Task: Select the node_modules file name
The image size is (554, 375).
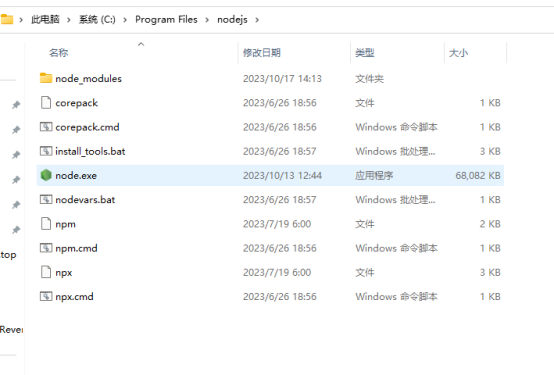Action: click(88, 78)
